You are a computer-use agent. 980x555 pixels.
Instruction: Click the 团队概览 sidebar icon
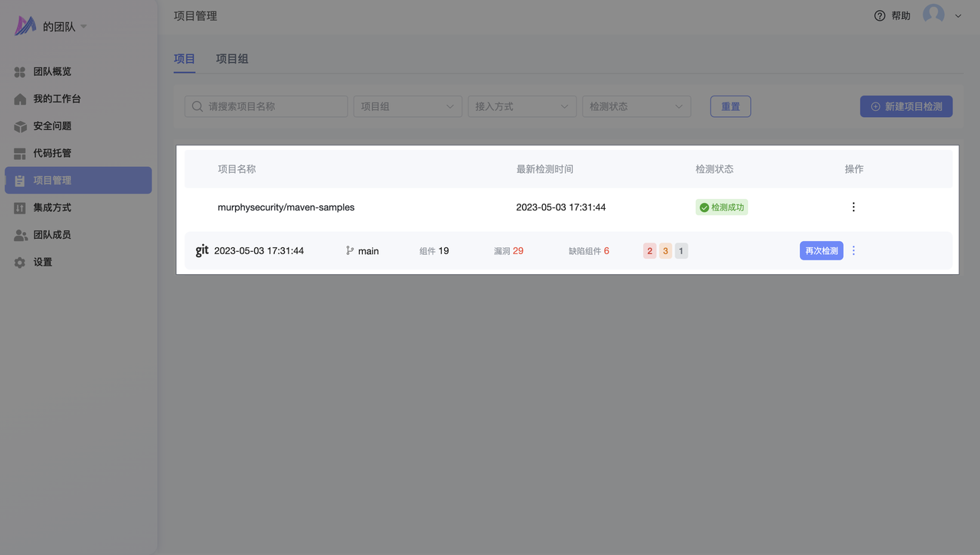(20, 72)
